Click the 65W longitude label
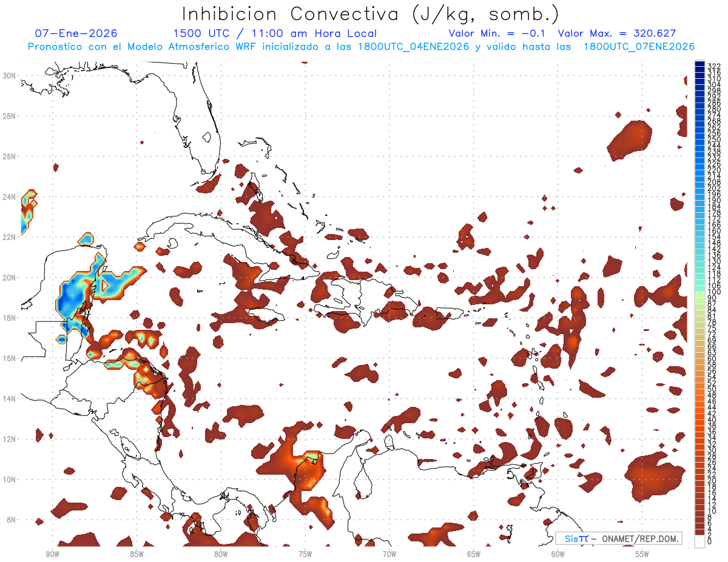 [474, 553]
